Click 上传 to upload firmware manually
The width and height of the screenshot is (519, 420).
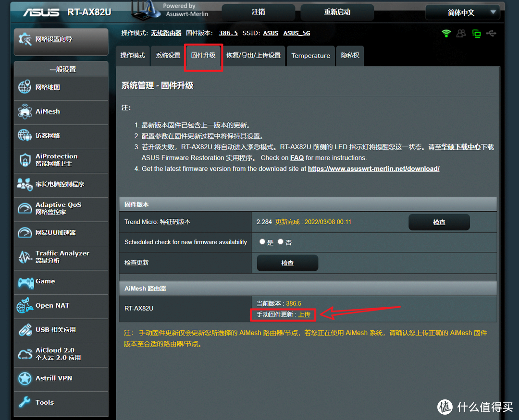point(305,314)
